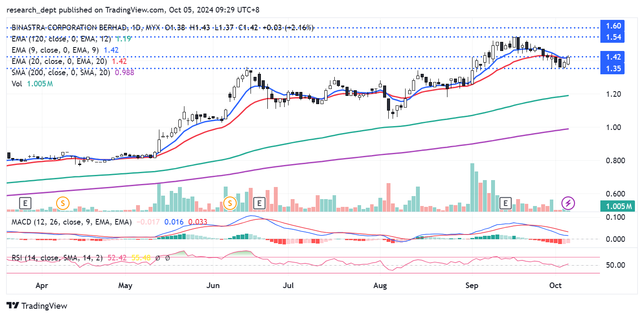
Task: Open the earnings E marker in September
Action: [505, 203]
